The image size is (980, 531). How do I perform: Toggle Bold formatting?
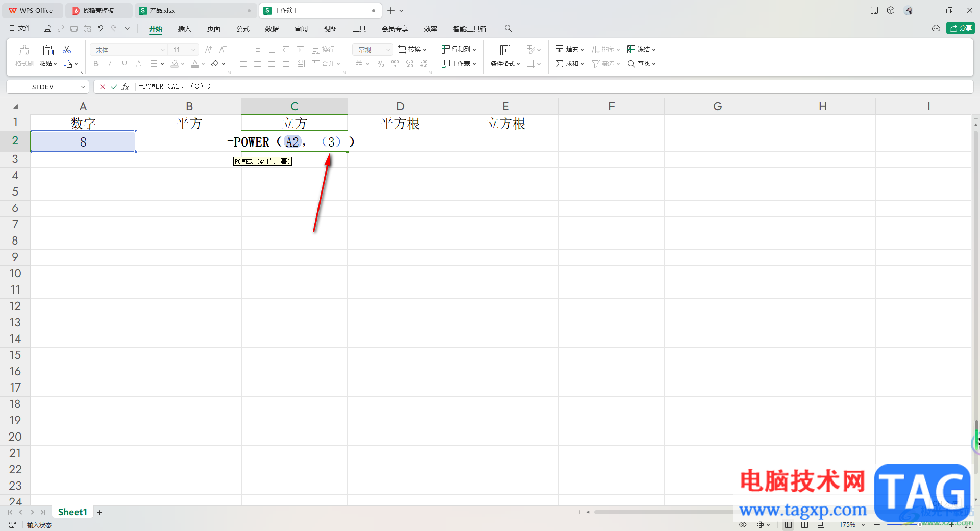click(96, 64)
